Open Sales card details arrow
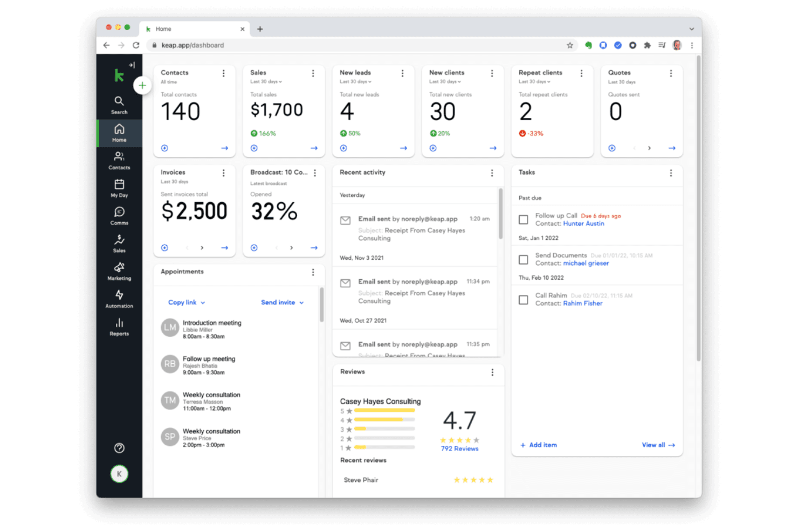 point(314,148)
